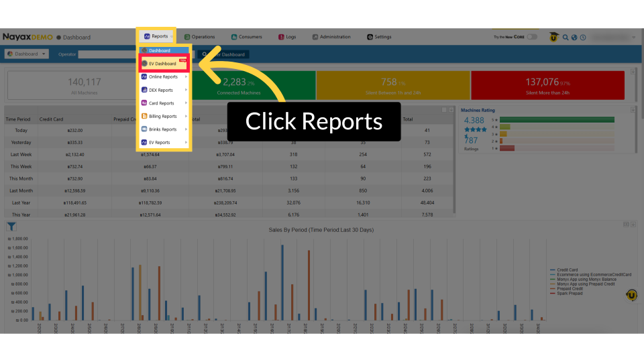Image resolution: width=644 pixels, height=362 pixels.
Task: Expand the Online Reports submenu
Action: tap(164, 77)
